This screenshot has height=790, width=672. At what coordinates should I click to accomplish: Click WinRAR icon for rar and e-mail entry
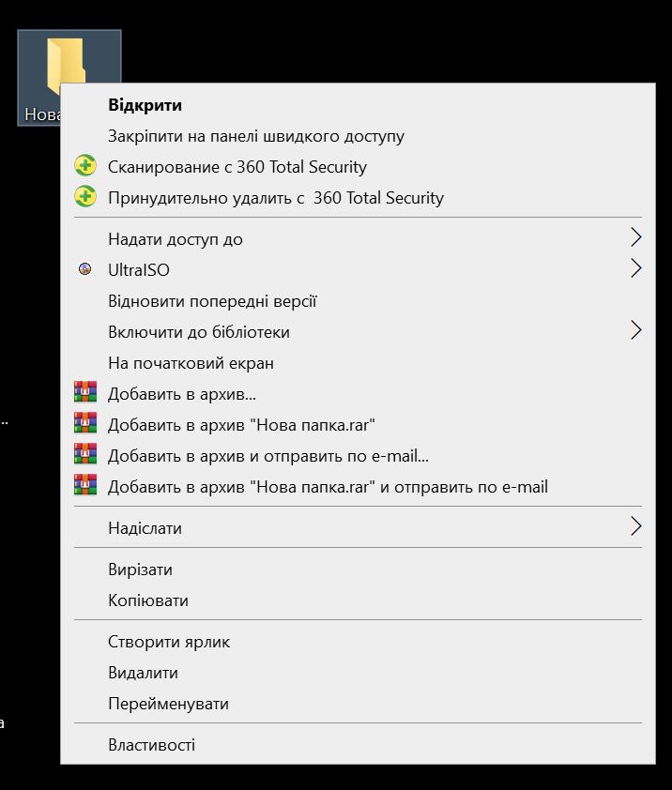[85, 486]
